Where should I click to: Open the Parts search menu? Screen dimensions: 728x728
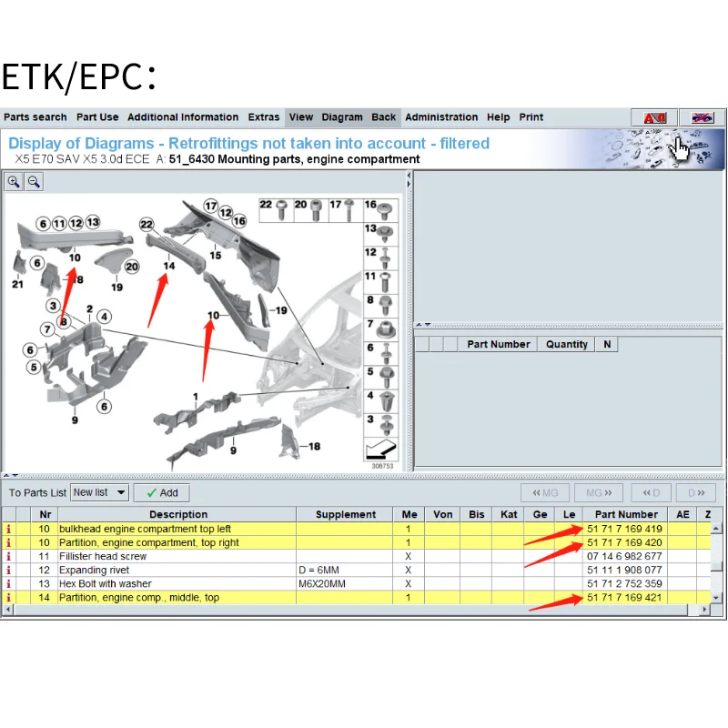35,117
